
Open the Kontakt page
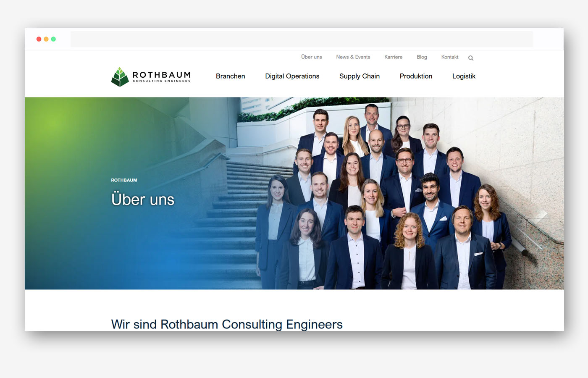[449, 57]
